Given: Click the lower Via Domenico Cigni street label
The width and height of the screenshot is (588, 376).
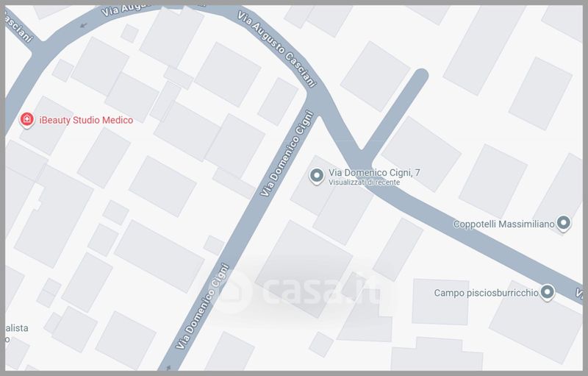Looking at the screenshot, I should (203, 306).
